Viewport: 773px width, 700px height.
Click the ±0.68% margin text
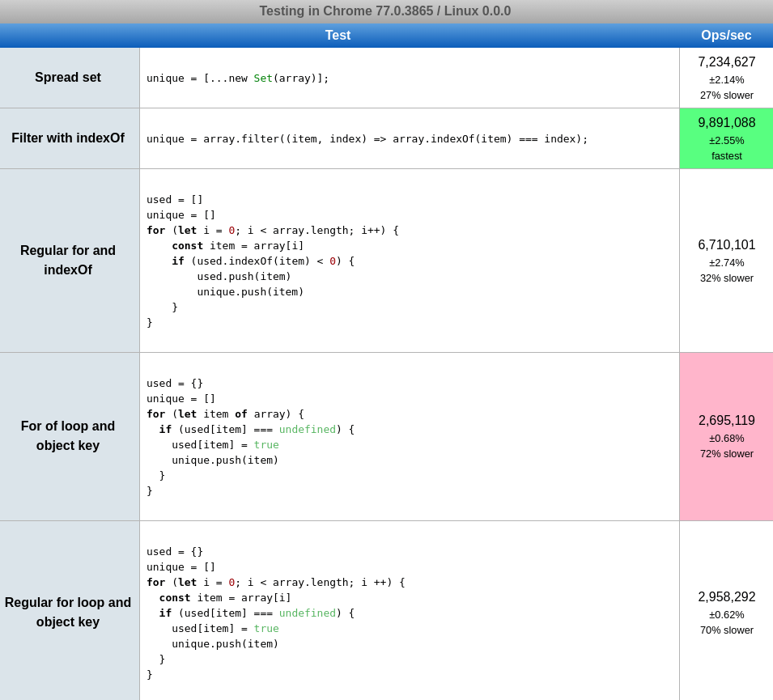pyautogui.click(x=726, y=439)
